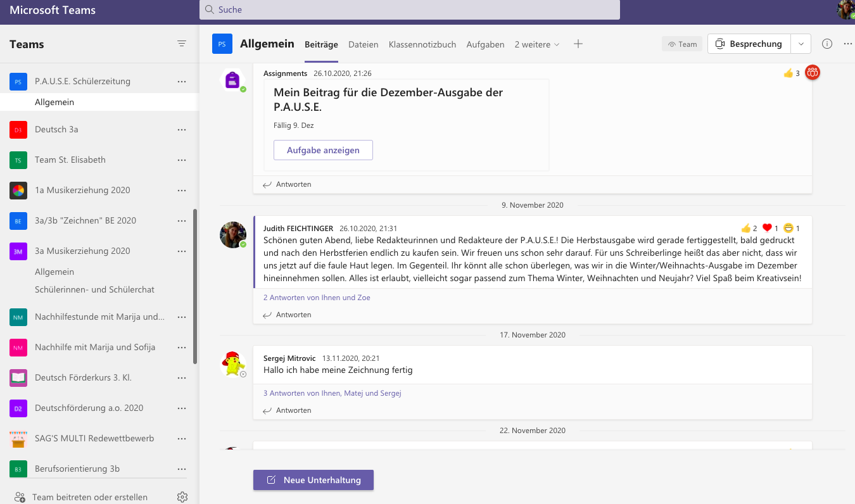Click the Aufgabe anzeigen button
The image size is (855, 504).
click(323, 150)
